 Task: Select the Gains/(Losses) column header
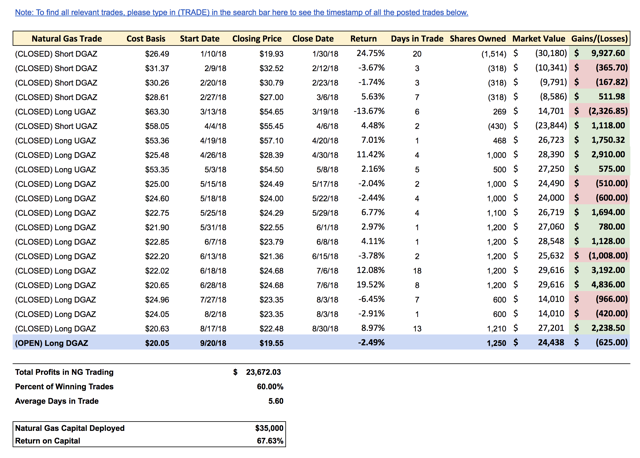(x=599, y=39)
